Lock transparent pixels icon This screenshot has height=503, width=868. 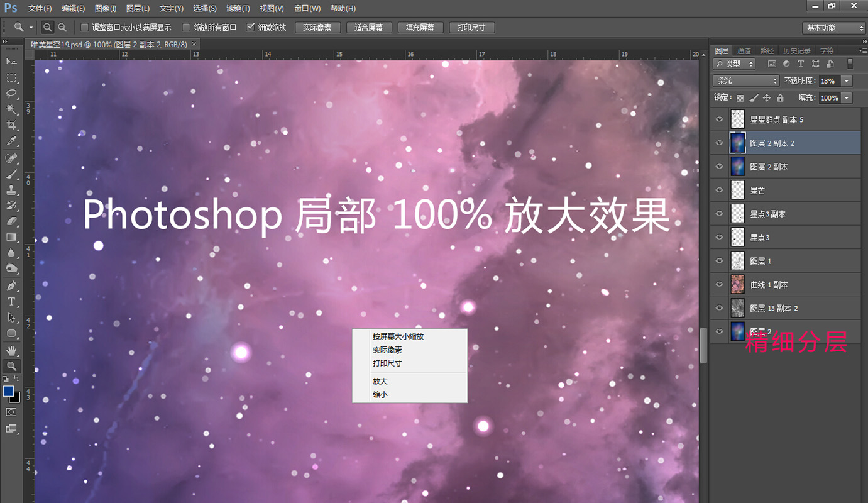point(740,98)
